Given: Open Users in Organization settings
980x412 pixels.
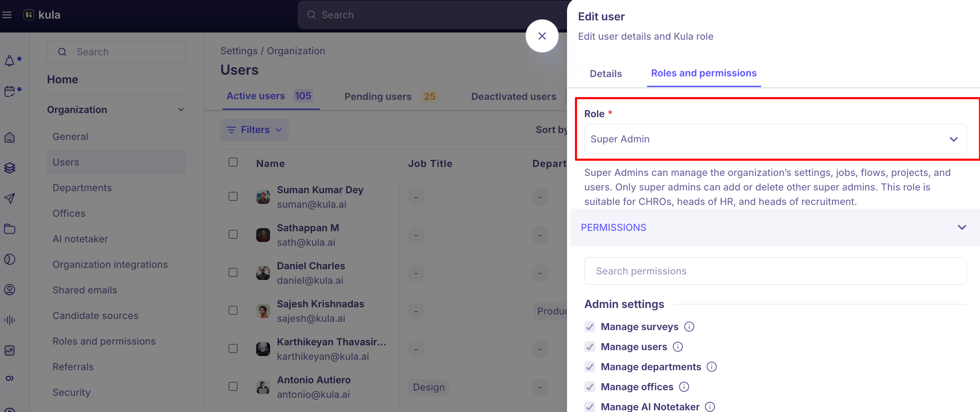Looking at the screenshot, I should (x=116, y=162).
